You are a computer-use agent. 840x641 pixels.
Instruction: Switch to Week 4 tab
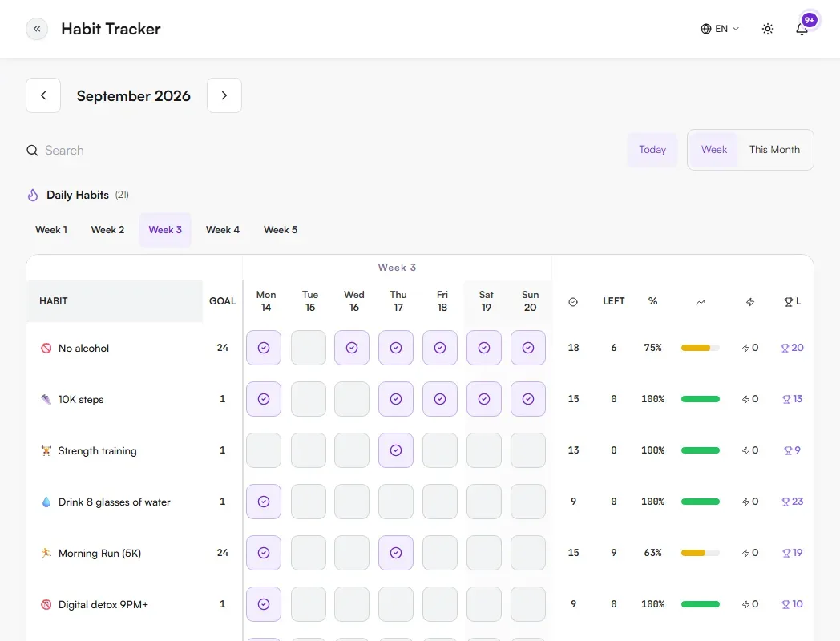coord(223,230)
